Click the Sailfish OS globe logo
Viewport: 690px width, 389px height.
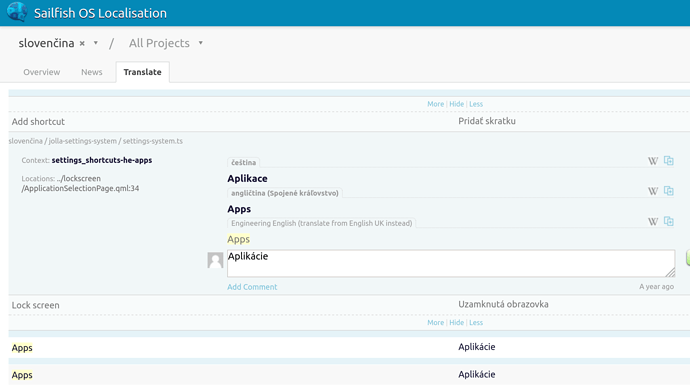(17, 12)
